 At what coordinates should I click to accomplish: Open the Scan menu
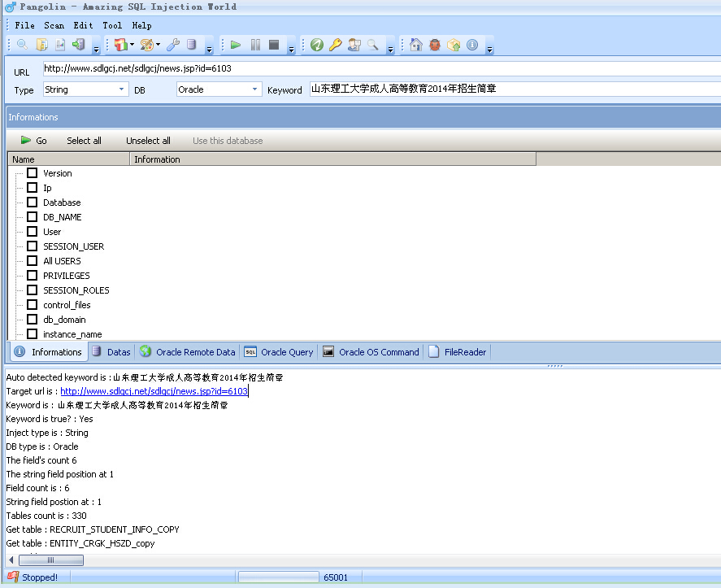click(54, 26)
